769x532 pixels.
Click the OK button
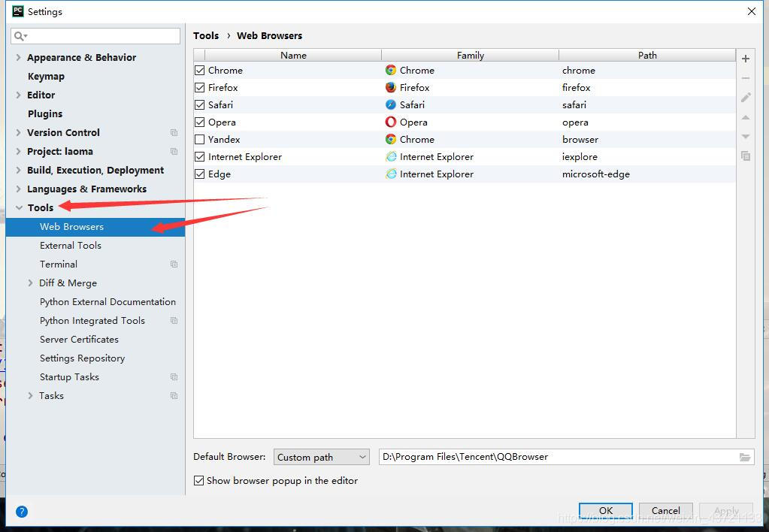pos(606,510)
